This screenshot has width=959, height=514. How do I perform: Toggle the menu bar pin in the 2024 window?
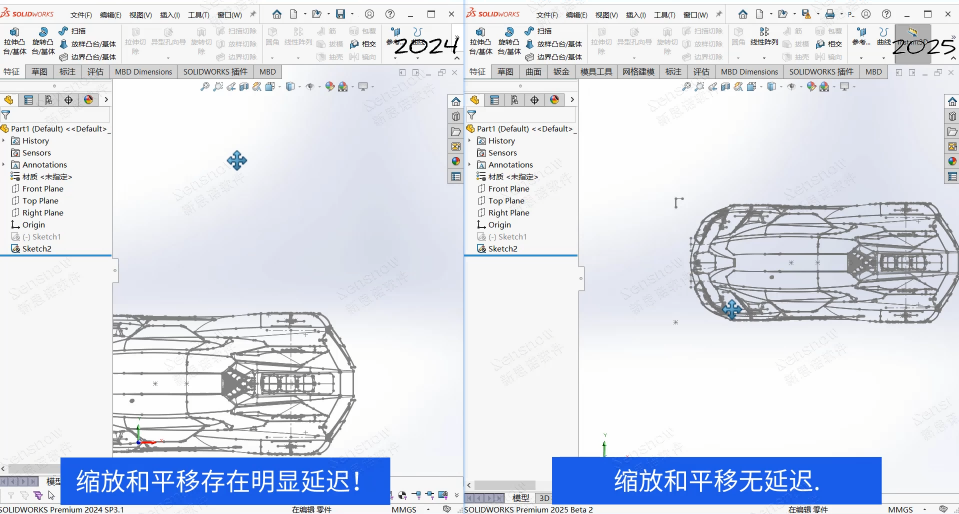(x=253, y=15)
